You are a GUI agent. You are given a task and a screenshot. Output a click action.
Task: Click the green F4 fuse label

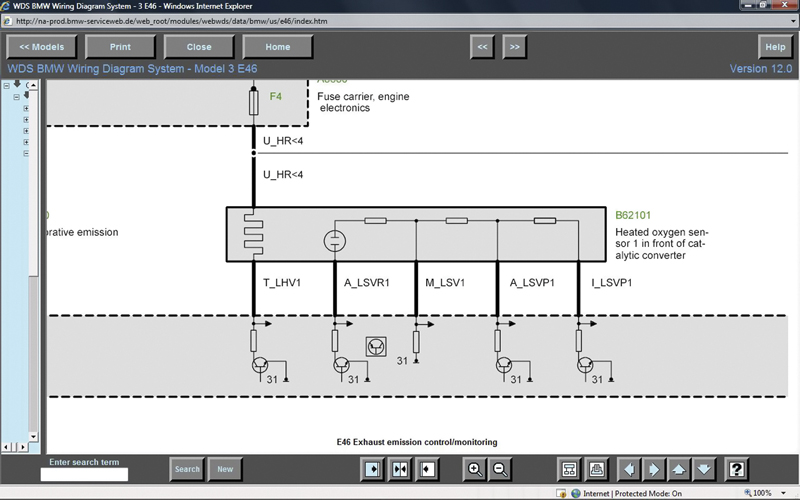pyautogui.click(x=276, y=96)
